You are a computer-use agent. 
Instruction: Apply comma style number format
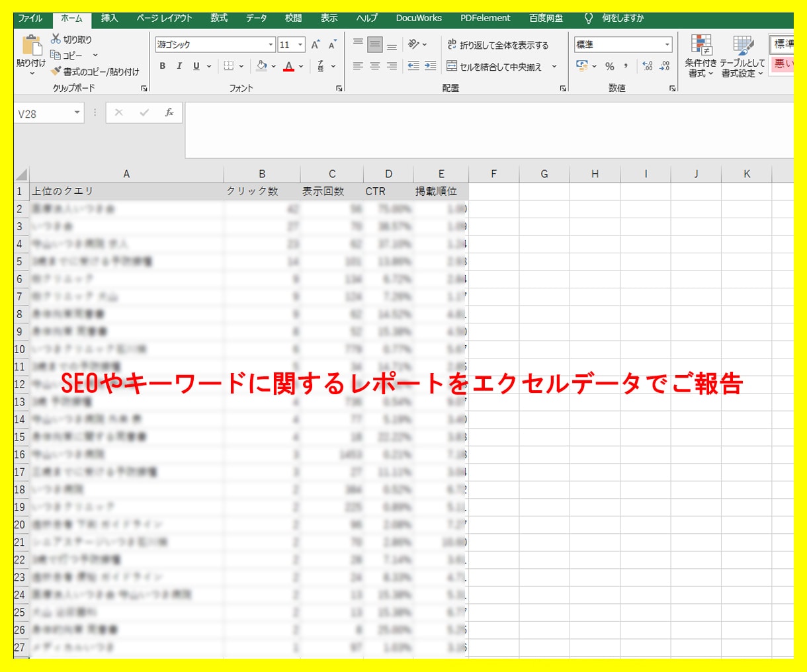pyautogui.click(x=626, y=66)
